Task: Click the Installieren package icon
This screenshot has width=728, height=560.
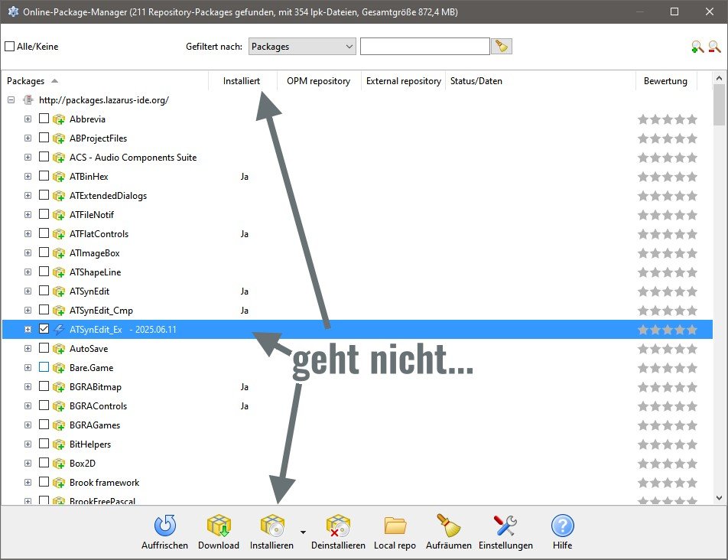Action: point(272,526)
